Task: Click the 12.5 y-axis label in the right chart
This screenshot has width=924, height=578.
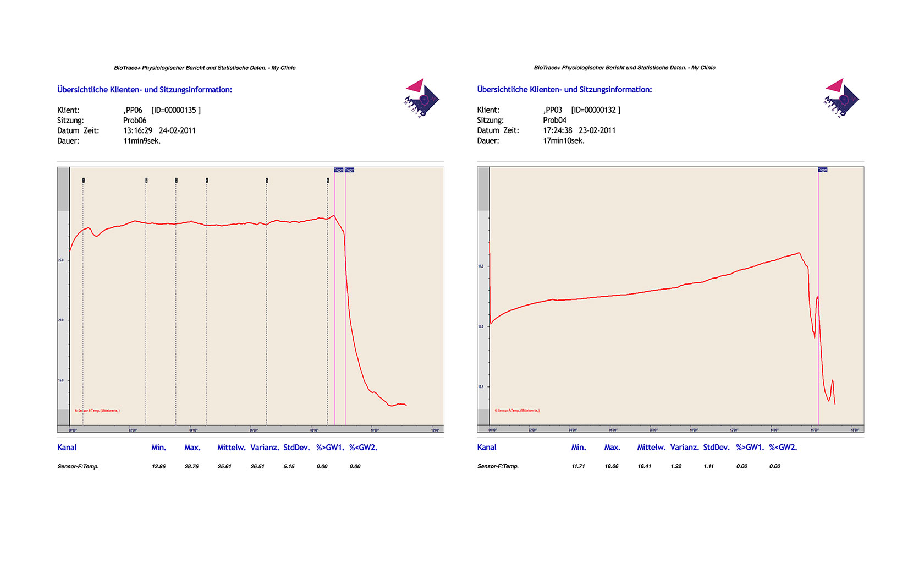Action: [x=481, y=387]
